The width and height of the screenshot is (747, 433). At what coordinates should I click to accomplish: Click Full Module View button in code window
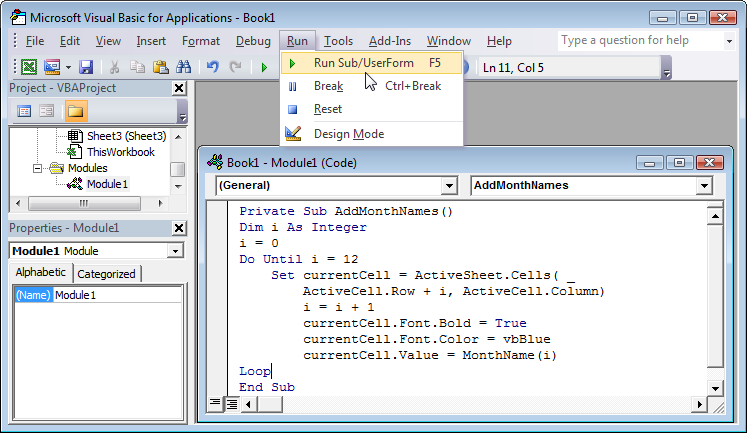[232, 404]
